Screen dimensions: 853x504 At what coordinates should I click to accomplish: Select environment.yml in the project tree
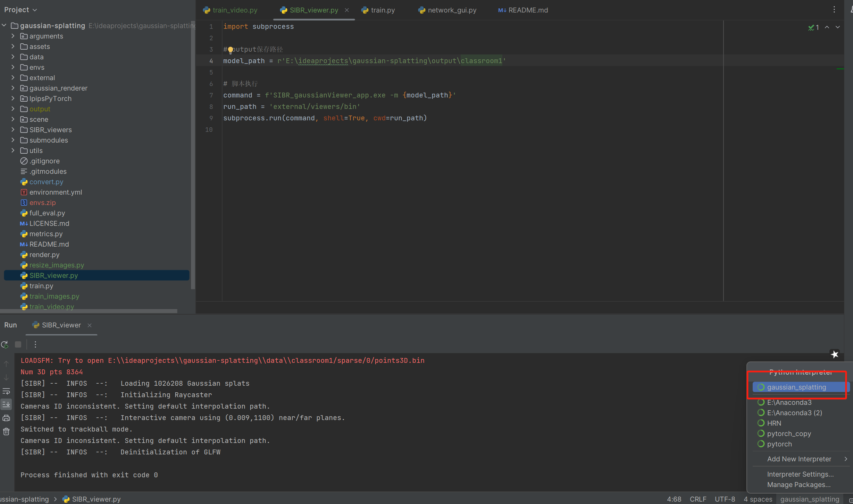[56, 192]
